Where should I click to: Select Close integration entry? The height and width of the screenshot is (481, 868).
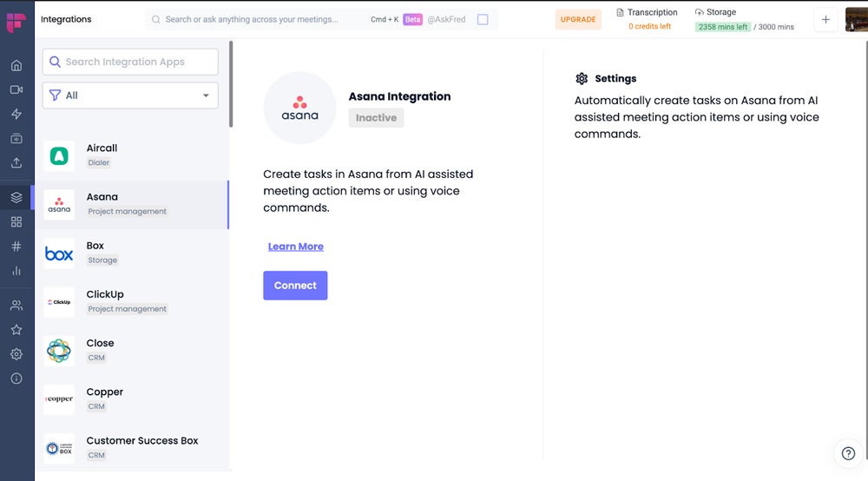[132, 351]
